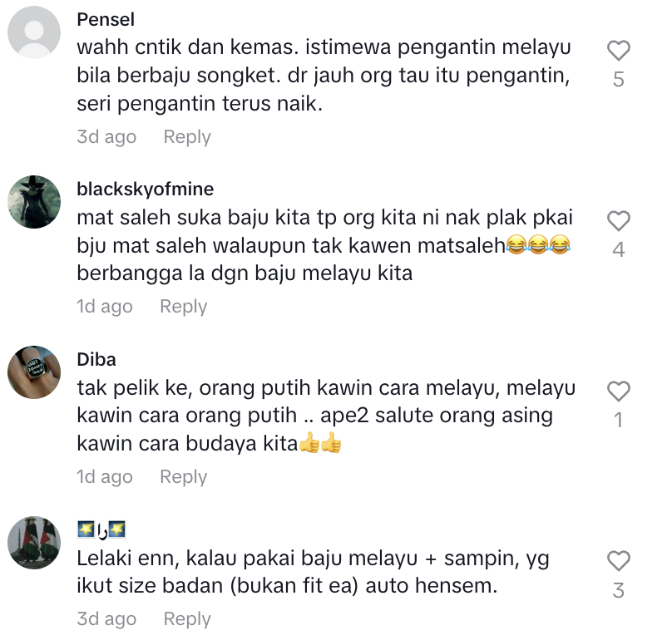Open Diba's ring profile picture
Viewport: 672px width, 640px height.
(34, 372)
